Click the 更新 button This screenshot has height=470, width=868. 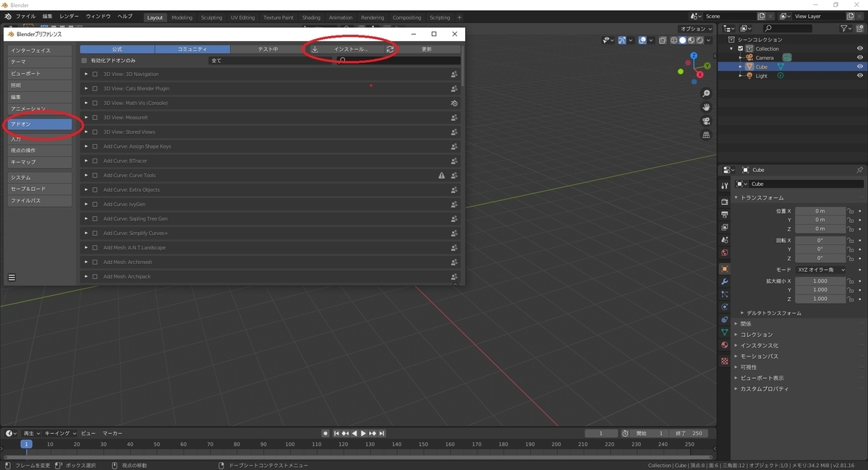pos(427,49)
